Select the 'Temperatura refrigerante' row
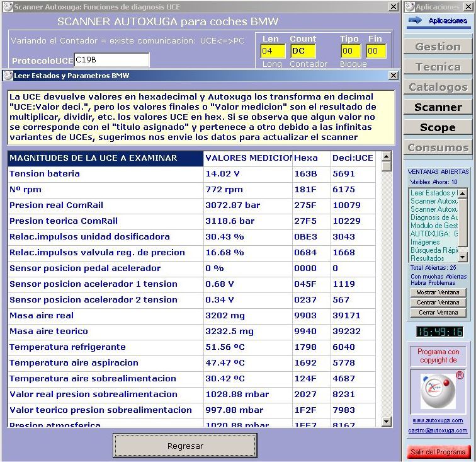Image resolution: width=476 pixels, height=462 pixels. pos(191,348)
